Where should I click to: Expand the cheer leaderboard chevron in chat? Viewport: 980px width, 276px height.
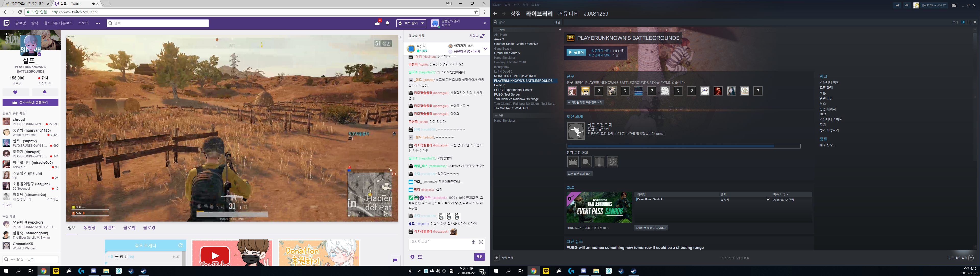(485, 48)
